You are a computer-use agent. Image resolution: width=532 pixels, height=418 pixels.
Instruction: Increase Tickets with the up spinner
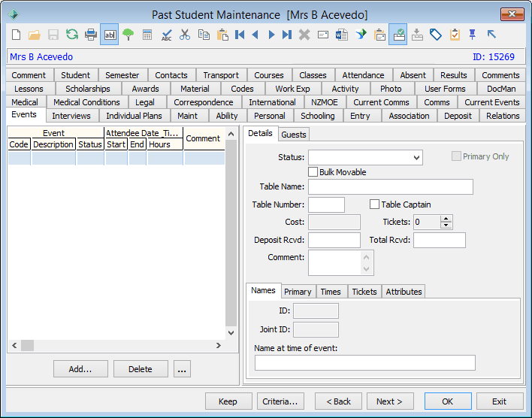point(446,219)
